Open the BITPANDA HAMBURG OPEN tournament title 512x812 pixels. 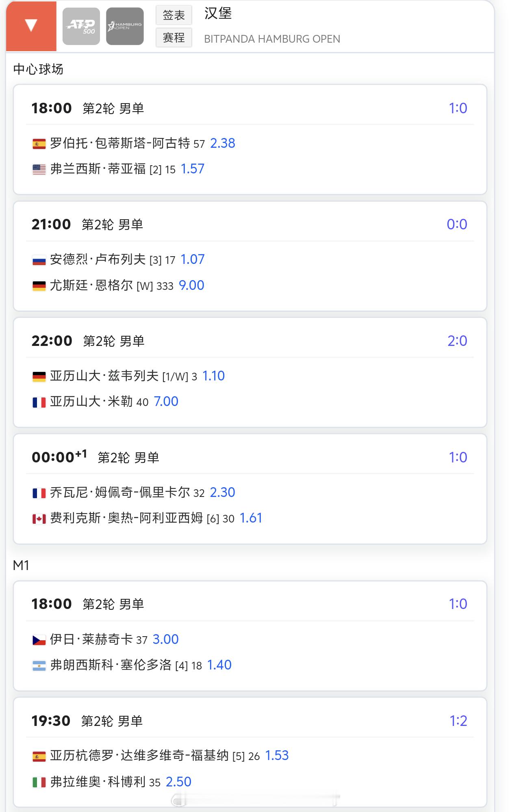272,39
